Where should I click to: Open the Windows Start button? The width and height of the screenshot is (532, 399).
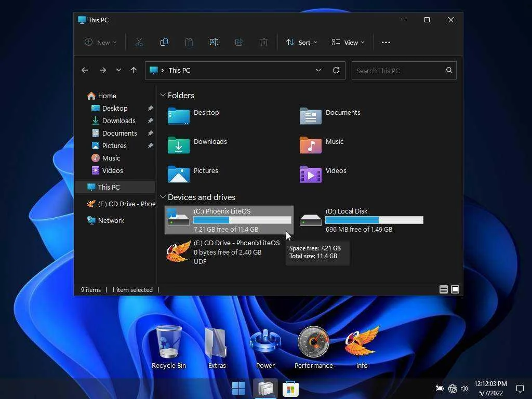point(238,389)
